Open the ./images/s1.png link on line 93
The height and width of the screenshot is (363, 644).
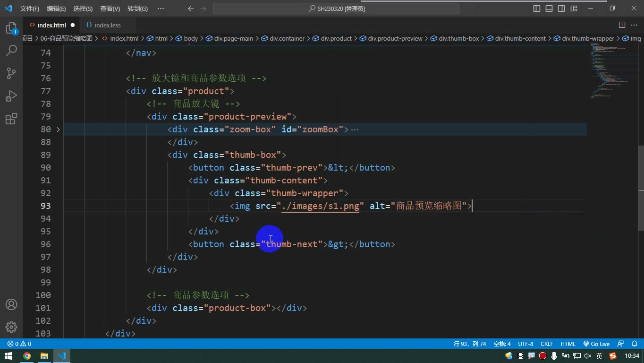click(x=320, y=206)
